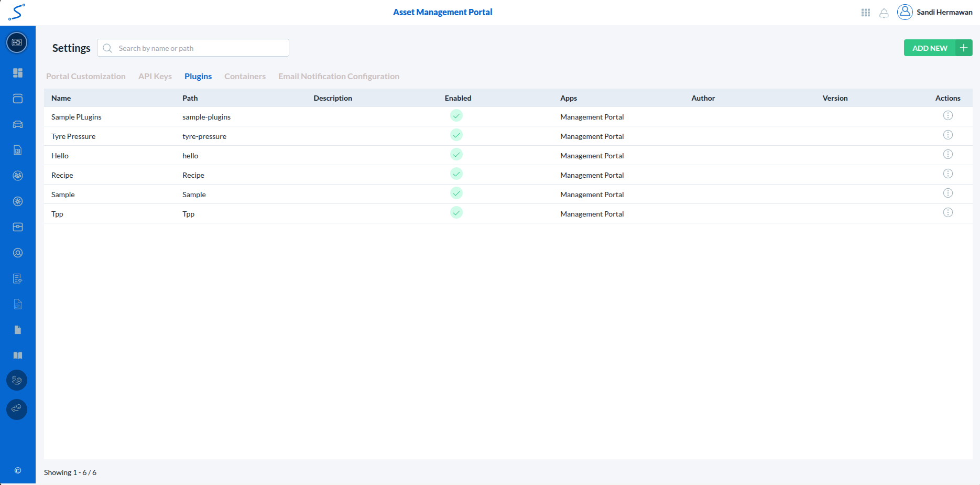Open actions menu for the Sample row
This screenshot has width=980, height=485.
(x=948, y=193)
